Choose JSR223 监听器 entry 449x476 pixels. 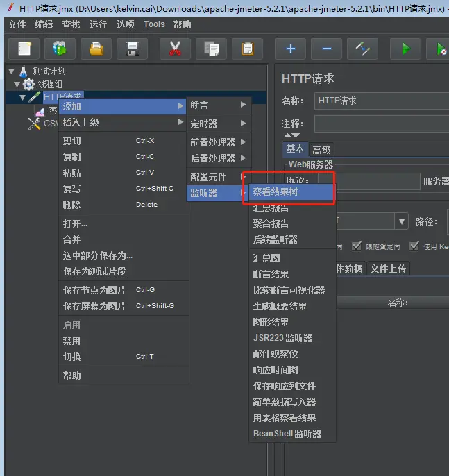pos(292,338)
